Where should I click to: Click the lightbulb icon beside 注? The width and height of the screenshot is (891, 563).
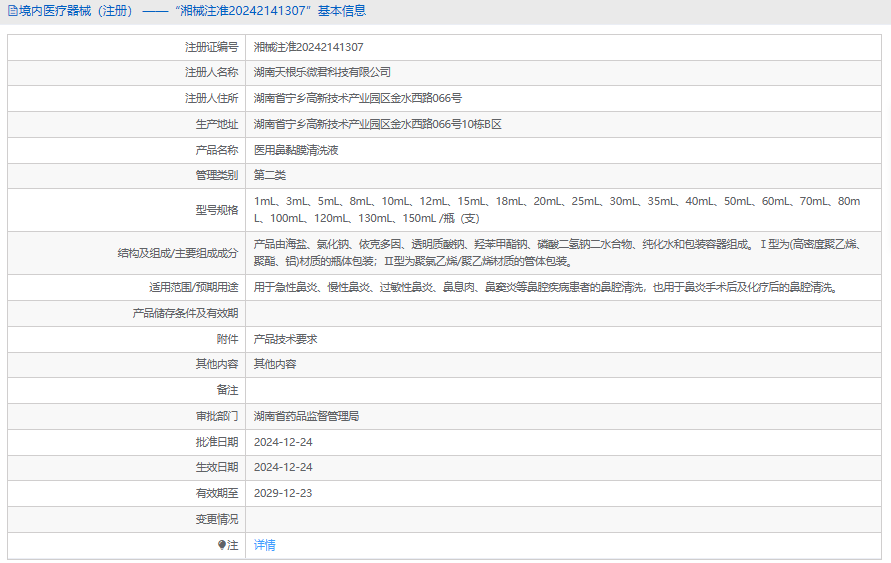click(x=222, y=545)
